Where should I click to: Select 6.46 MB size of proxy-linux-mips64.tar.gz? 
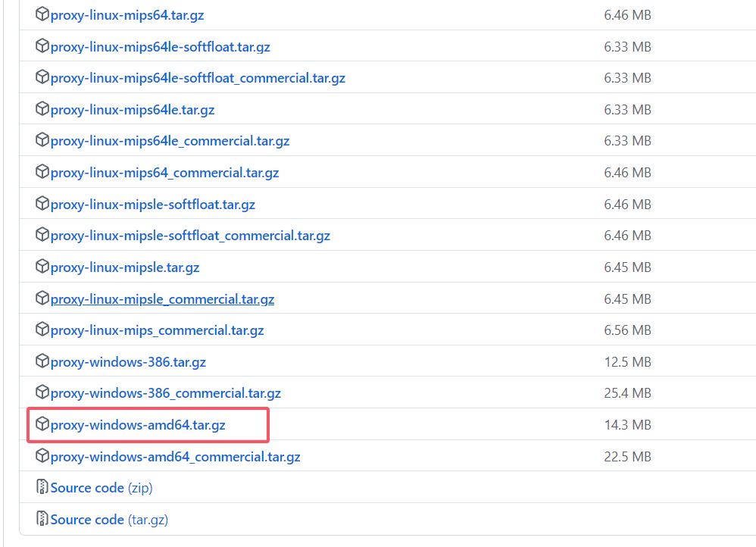pos(628,15)
